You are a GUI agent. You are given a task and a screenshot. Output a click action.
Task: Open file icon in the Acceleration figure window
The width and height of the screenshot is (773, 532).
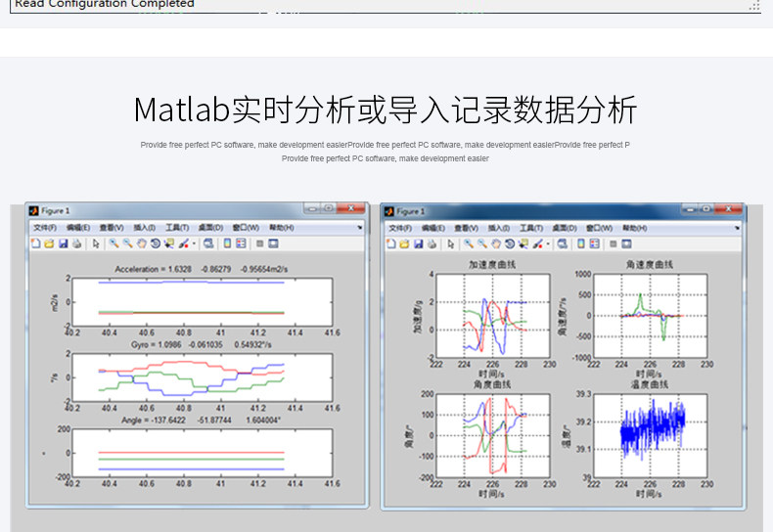coord(49,244)
